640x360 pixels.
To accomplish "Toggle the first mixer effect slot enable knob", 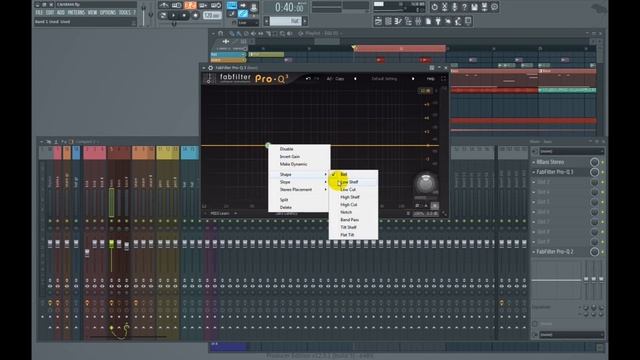I will (x=594, y=162).
